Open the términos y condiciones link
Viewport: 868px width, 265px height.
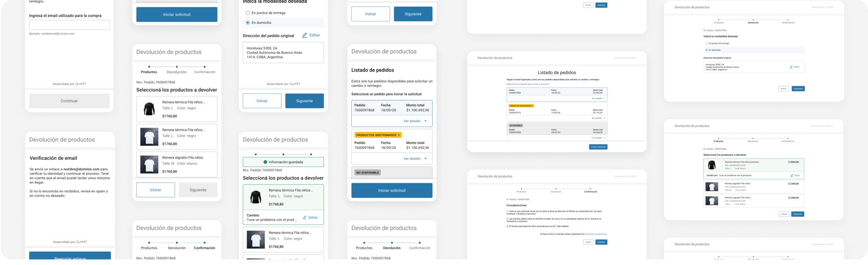pos(596,234)
